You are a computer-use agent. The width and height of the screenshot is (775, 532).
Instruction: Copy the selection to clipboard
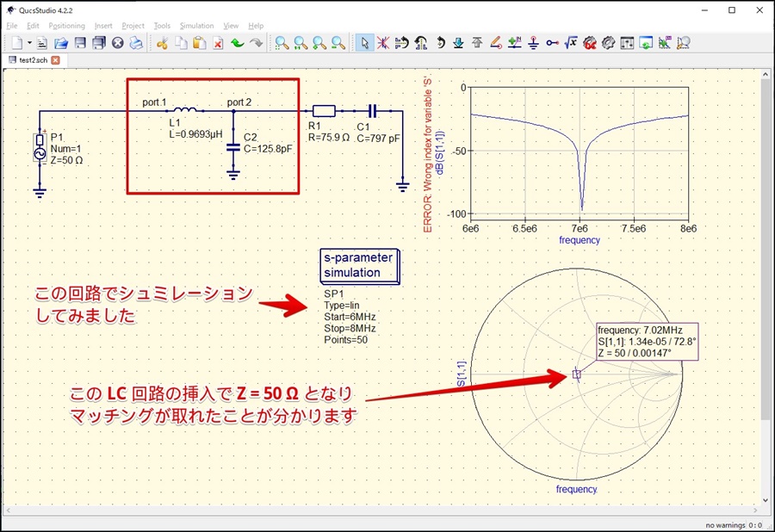(x=181, y=43)
